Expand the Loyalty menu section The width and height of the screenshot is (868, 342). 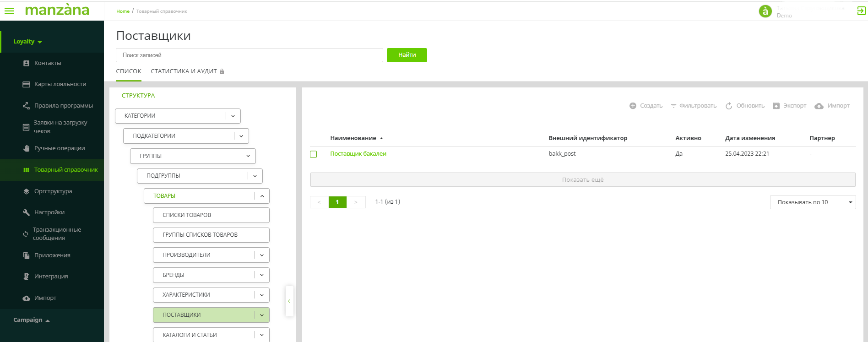(x=27, y=42)
